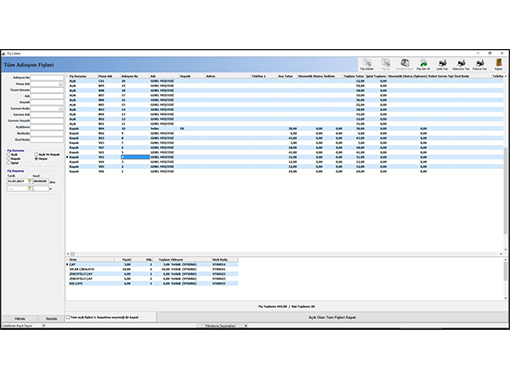This screenshot has width=510, height=380.
Task: Print the list with Liste Yaz icon
Action: (442, 64)
